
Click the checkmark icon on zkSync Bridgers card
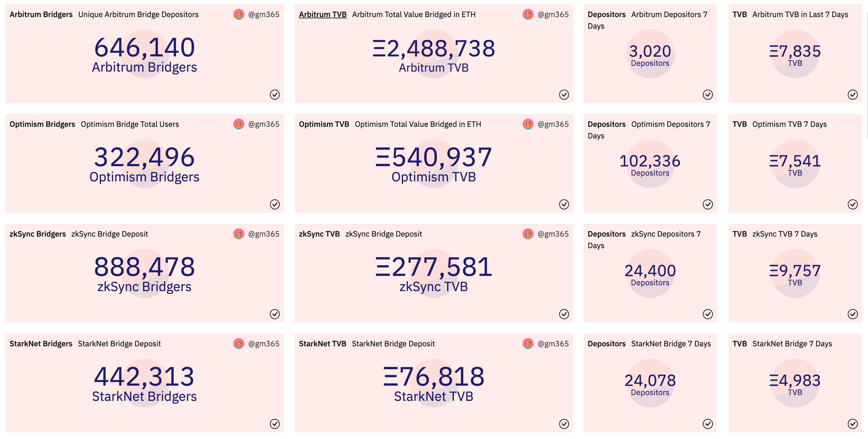coord(274,314)
